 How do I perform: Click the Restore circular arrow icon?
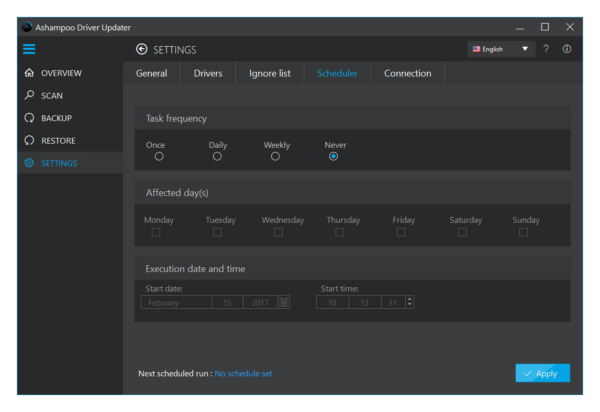click(x=29, y=140)
